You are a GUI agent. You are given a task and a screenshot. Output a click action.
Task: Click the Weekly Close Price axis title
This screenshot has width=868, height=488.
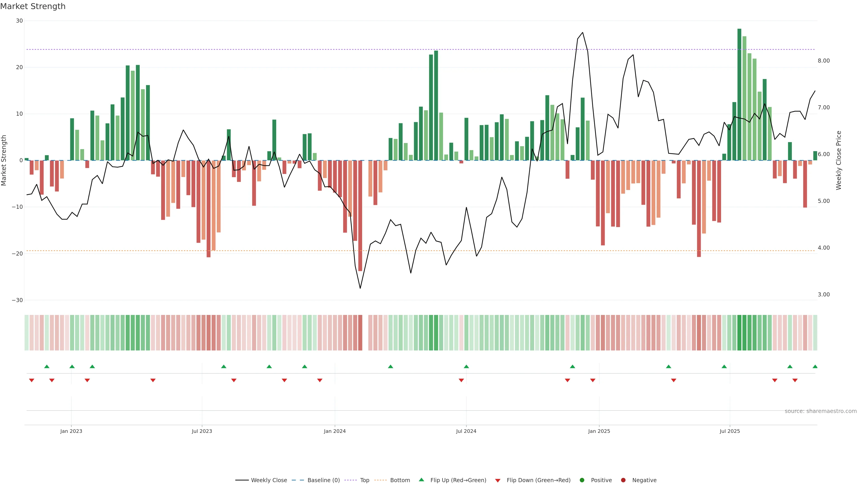[x=839, y=160]
